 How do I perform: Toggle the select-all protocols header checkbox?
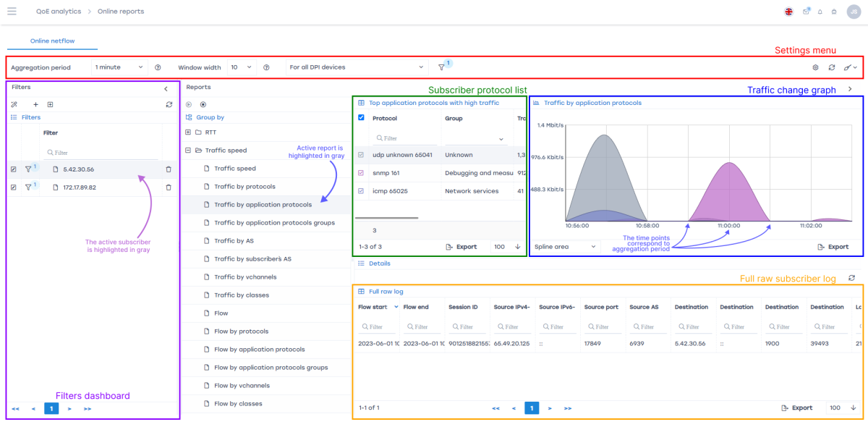click(x=362, y=118)
